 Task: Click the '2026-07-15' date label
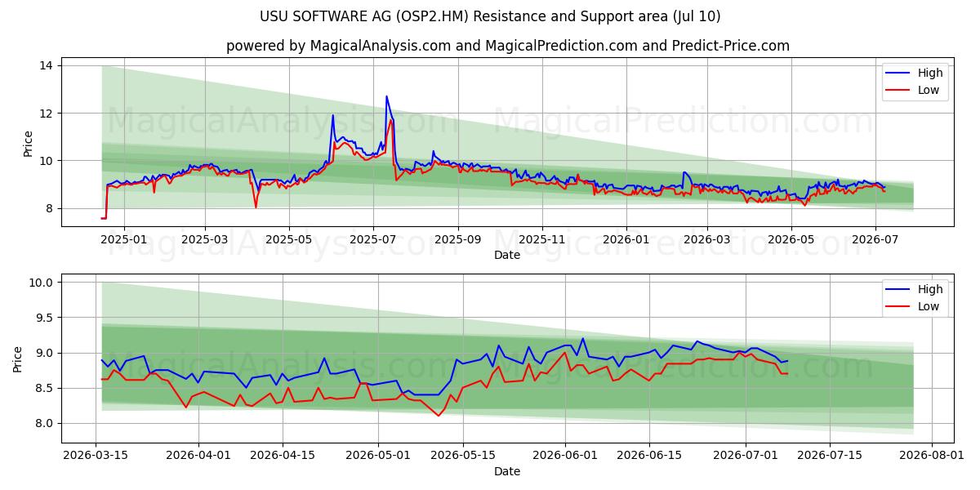[830, 456]
